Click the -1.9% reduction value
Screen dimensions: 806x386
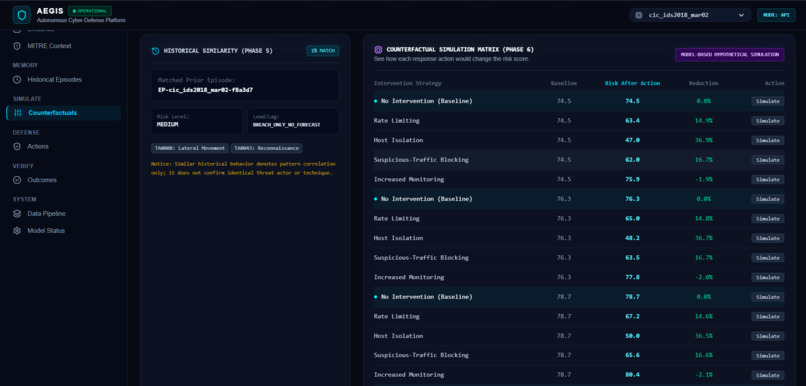704,179
